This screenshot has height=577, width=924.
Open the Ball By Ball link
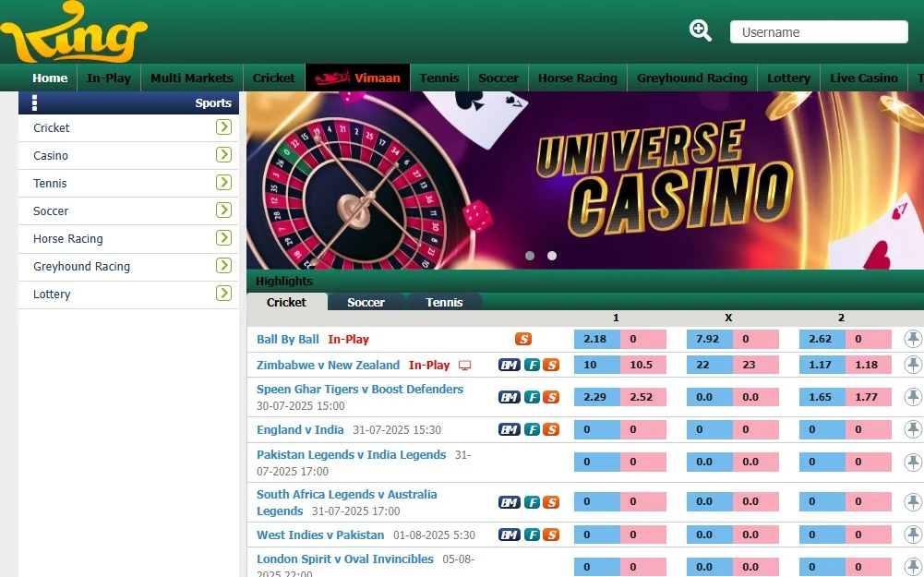(x=288, y=339)
